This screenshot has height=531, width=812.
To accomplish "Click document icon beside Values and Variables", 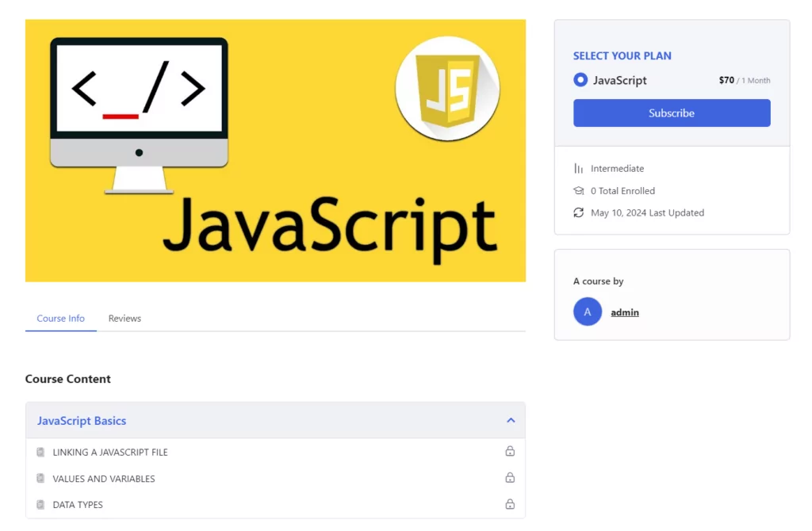I will pos(40,478).
